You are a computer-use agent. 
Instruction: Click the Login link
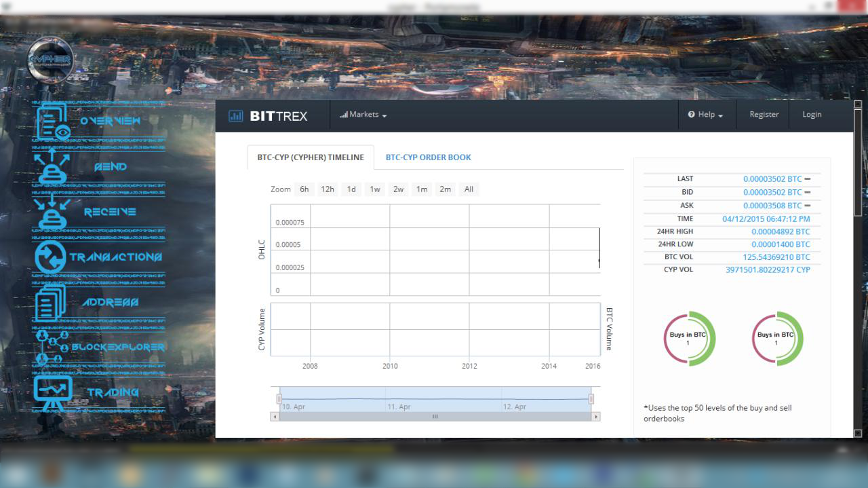click(812, 115)
